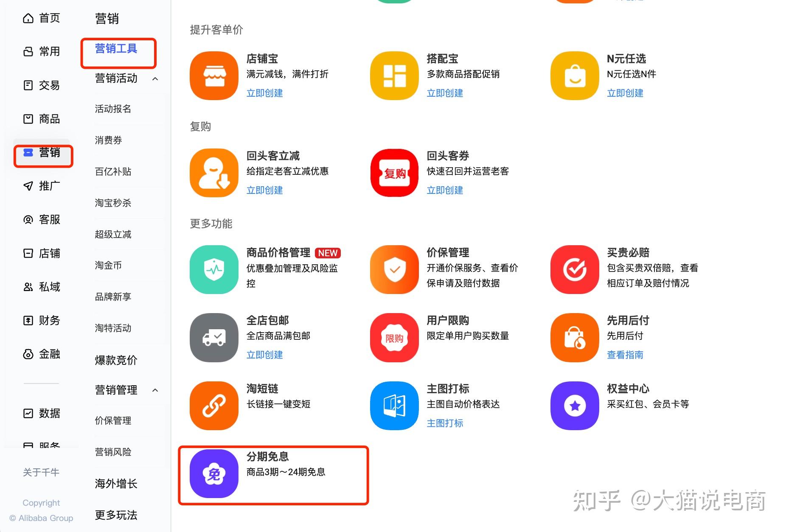Click 关于千牛 at sidebar bottom
786x532 pixels.
[41, 472]
